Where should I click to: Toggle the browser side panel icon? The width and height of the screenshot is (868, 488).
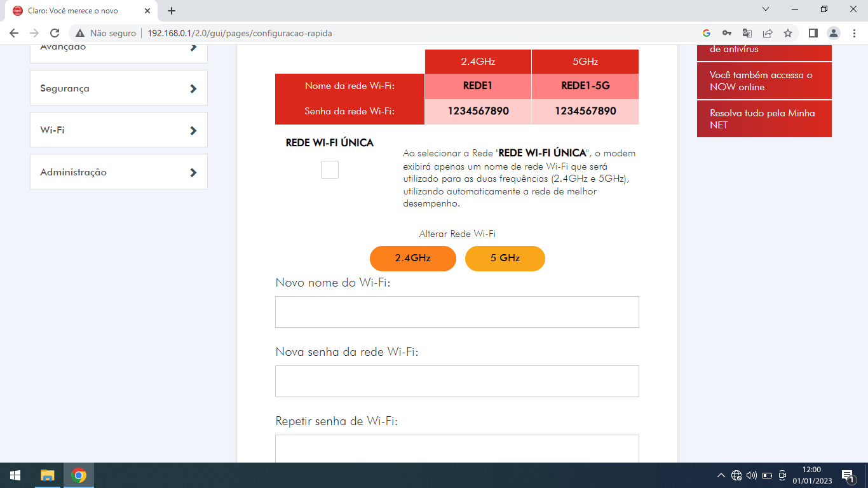point(813,33)
